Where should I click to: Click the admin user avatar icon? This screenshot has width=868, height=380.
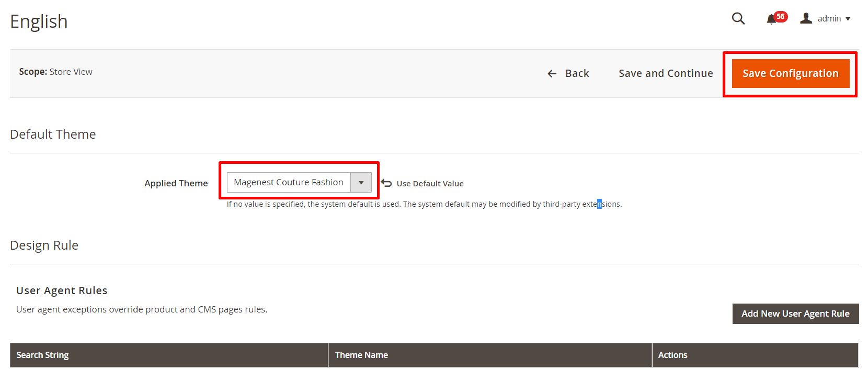point(806,19)
